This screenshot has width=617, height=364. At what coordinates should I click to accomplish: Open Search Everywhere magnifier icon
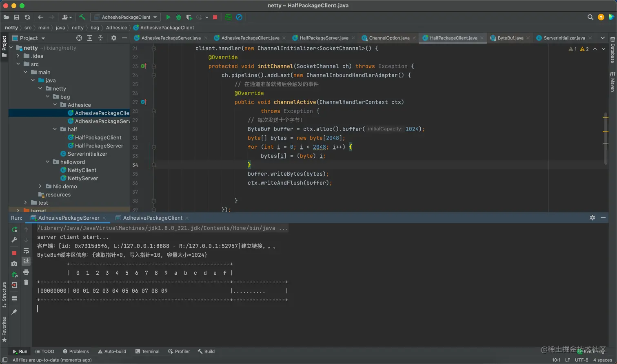coord(590,17)
